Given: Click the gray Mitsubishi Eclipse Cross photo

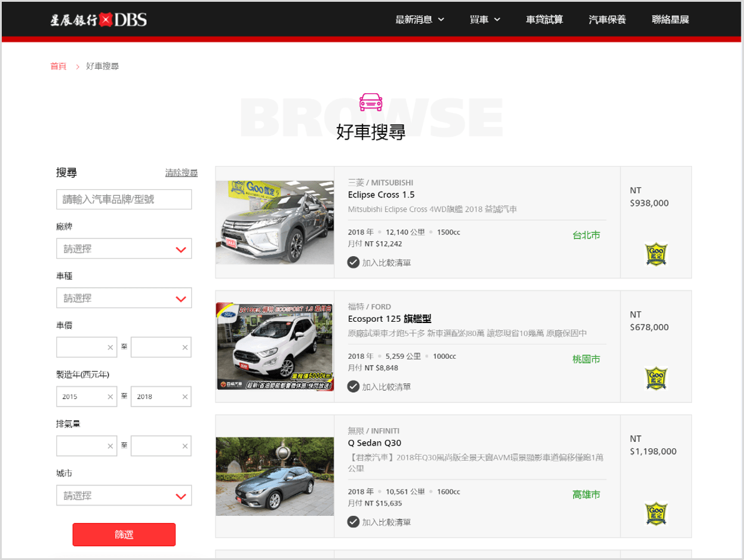Looking at the screenshot, I should click(275, 222).
